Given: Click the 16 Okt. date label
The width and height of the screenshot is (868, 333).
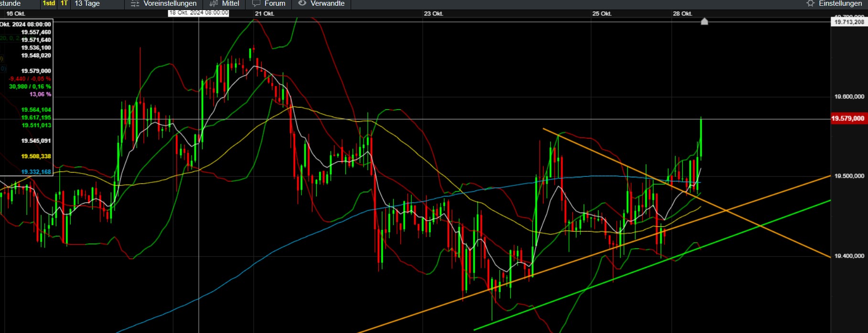Looking at the screenshot, I should click(x=16, y=13).
